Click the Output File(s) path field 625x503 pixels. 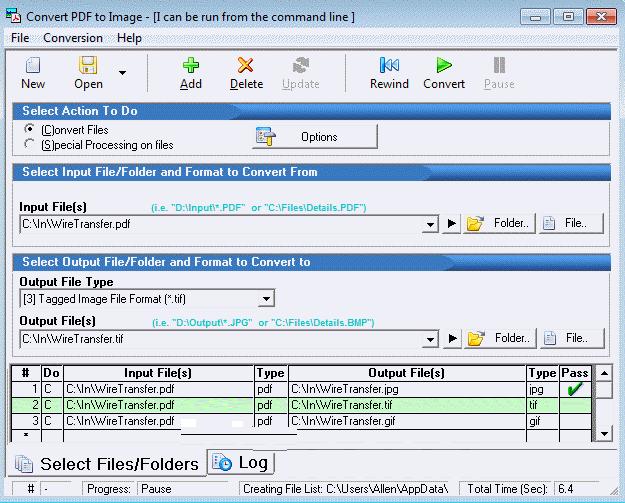221,339
